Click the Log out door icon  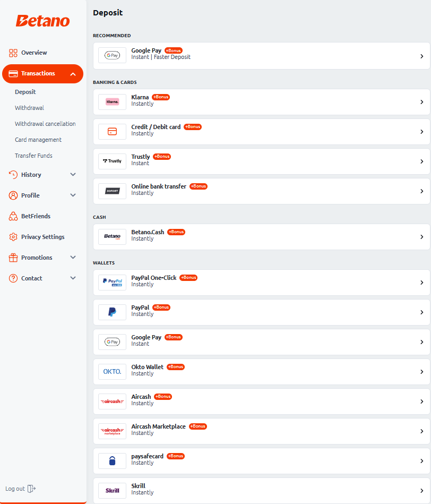point(31,489)
